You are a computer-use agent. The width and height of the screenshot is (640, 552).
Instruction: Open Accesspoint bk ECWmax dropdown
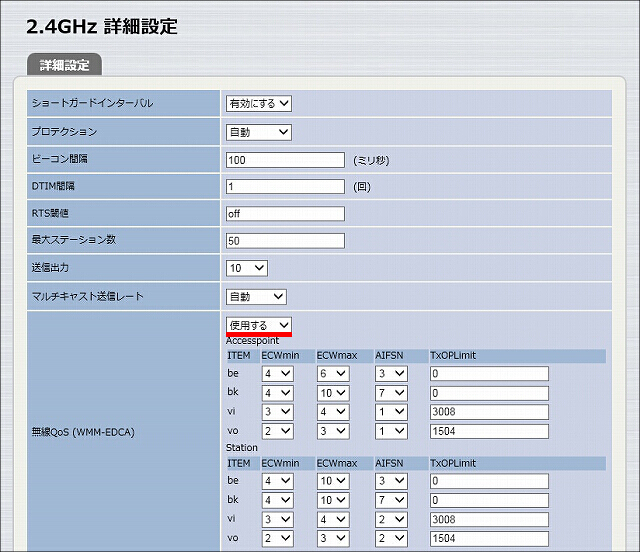click(x=333, y=393)
